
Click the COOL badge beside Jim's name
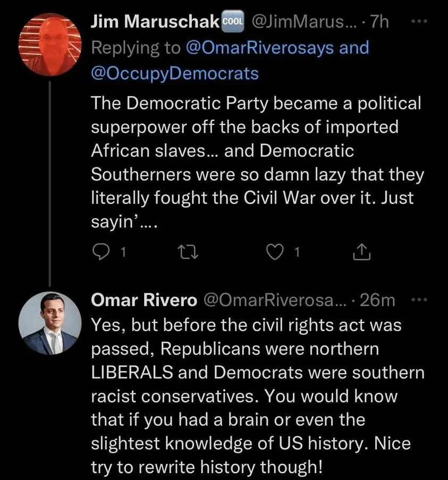[x=232, y=22]
